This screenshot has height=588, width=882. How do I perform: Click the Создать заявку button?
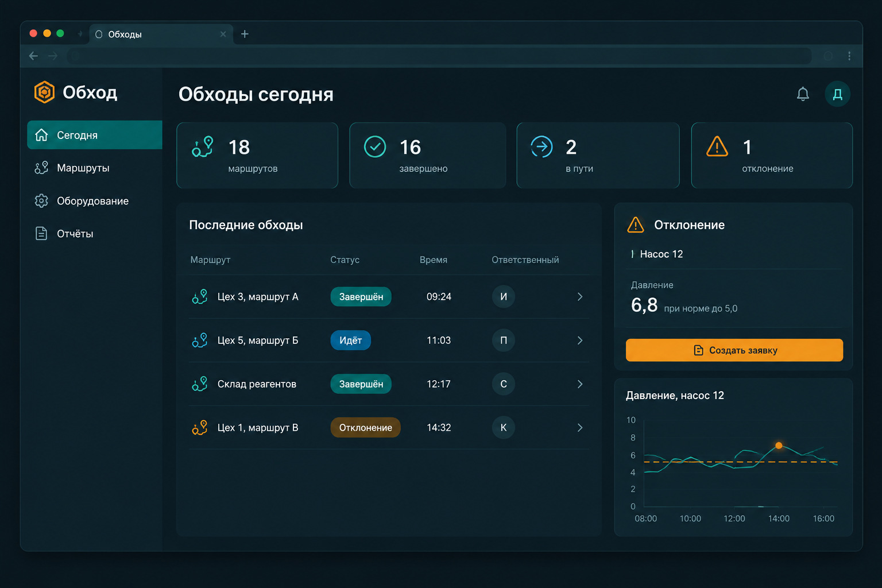pos(734,350)
